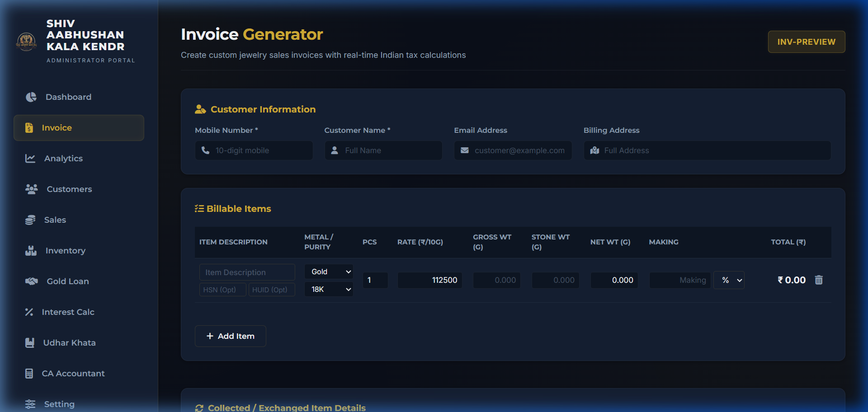This screenshot has width=868, height=412.
Task: Focus the PCS quantity field
Action: coord(375,280)
